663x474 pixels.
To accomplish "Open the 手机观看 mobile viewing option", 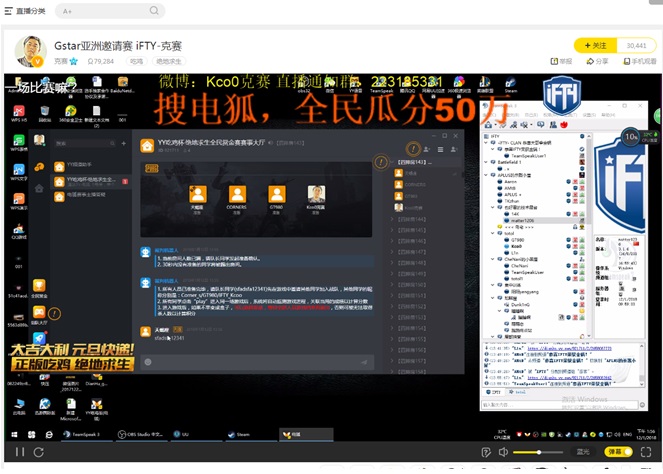I will click(x=637, y=61).
